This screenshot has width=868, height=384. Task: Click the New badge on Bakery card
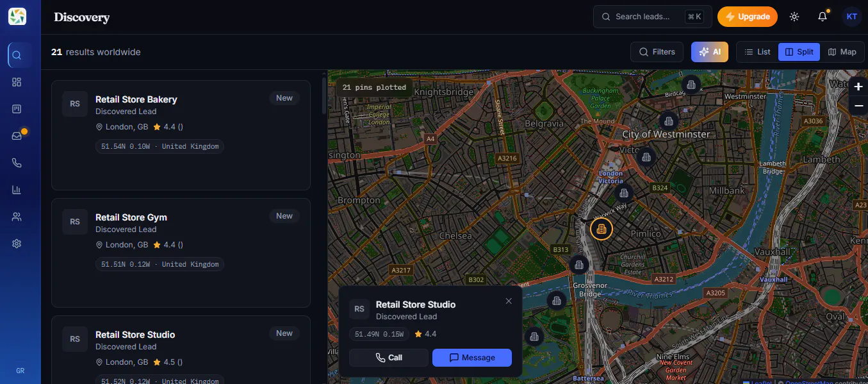click(x=284, y=98)
